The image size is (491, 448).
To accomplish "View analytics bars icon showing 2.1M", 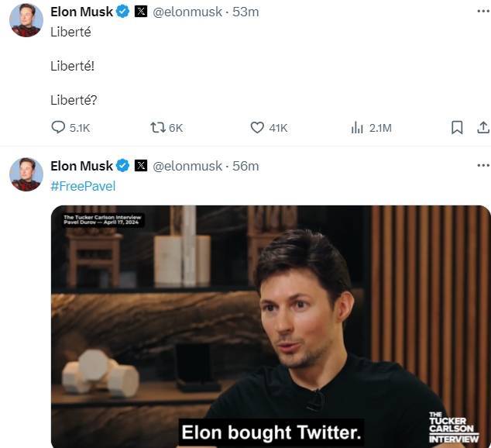I will (x=357, y=128).
